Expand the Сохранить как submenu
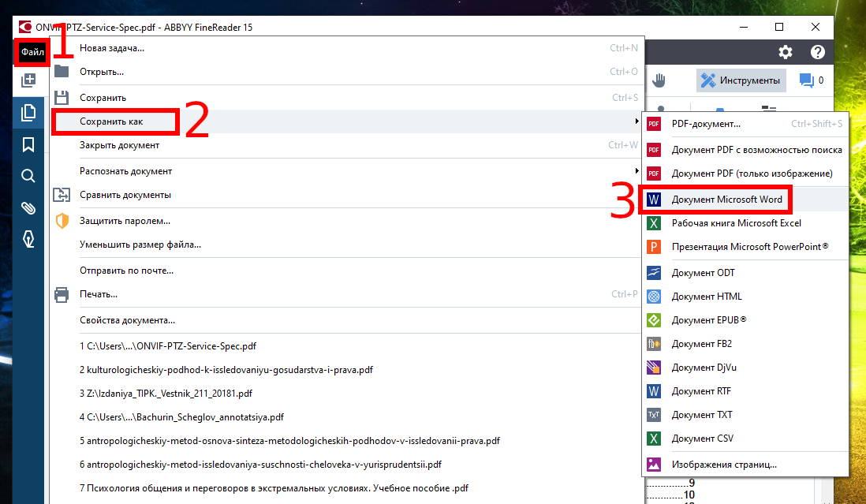The height and width of the screenshot is (504, 866). (x=347, y=121)
